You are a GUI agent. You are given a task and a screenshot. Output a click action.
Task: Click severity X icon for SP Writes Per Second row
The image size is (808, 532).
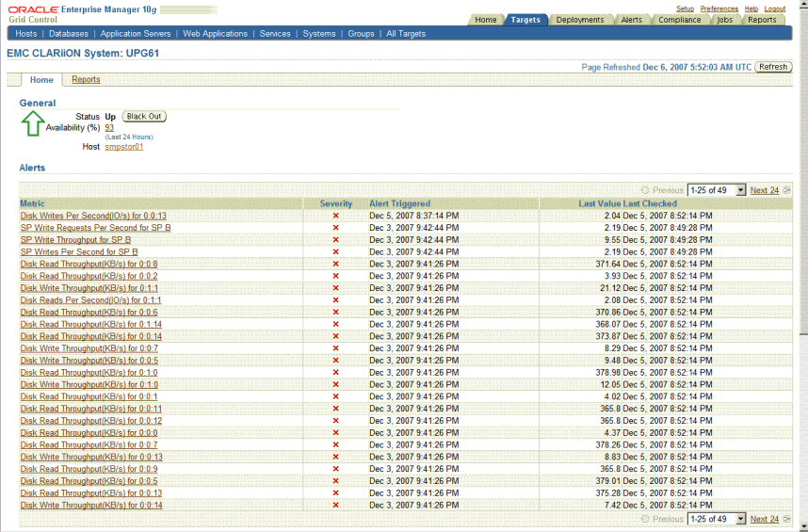pos(335,251)
